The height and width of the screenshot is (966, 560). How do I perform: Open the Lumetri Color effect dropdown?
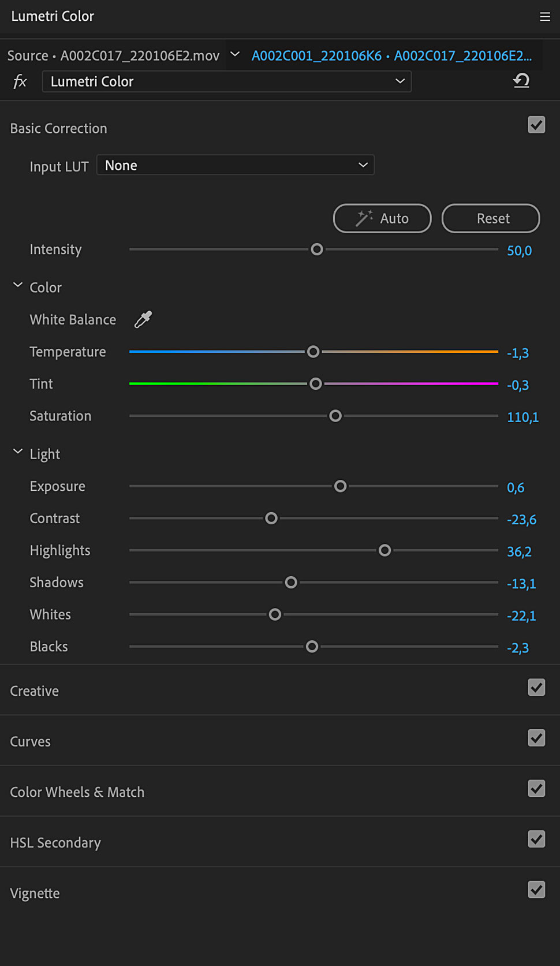227,81
